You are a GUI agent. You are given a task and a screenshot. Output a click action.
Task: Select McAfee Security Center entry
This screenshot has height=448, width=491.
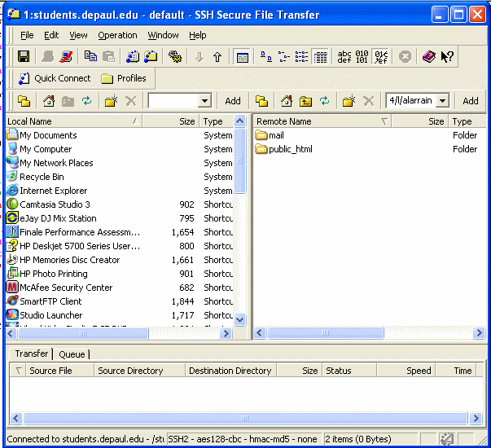click(x=59, y=288)
